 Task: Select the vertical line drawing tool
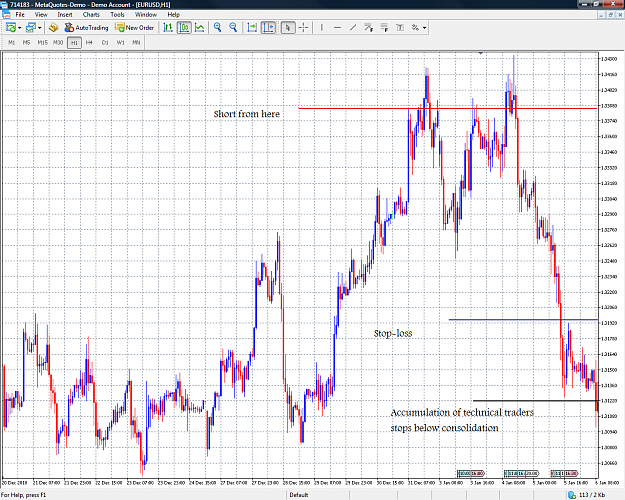[x=322, y=28]
